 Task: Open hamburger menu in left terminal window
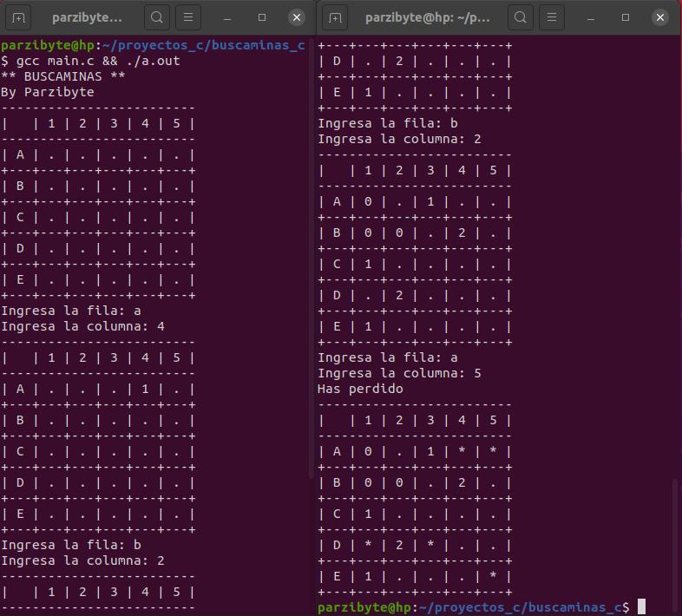coord(188,17)
